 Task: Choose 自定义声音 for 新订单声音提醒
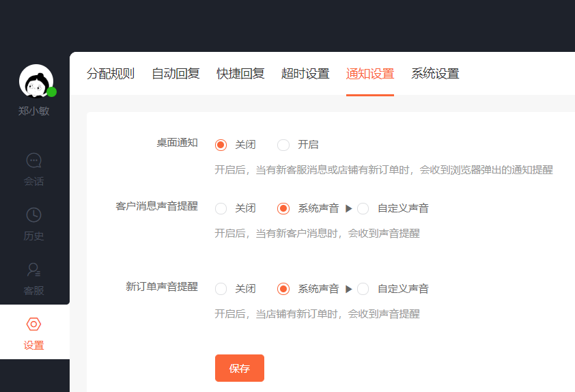[x=363, y=289]
